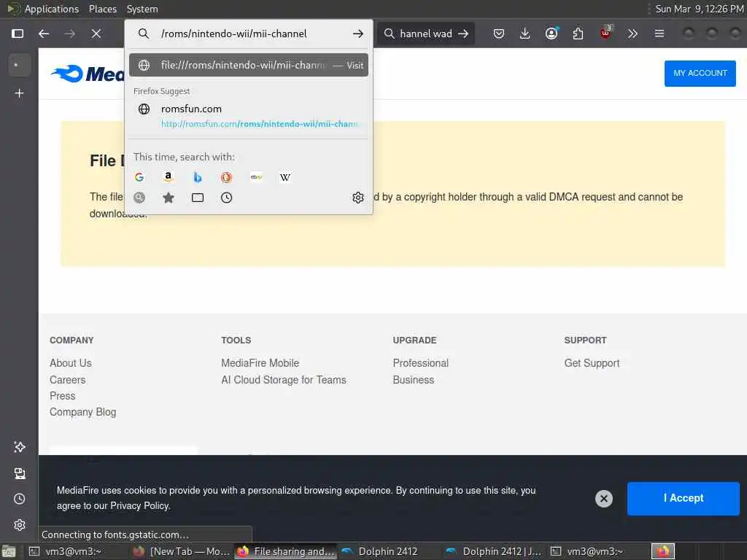The height and width of the screenshot is (560, 747).
Task: Search bookmarks with star icon
Action: [169, 198]
